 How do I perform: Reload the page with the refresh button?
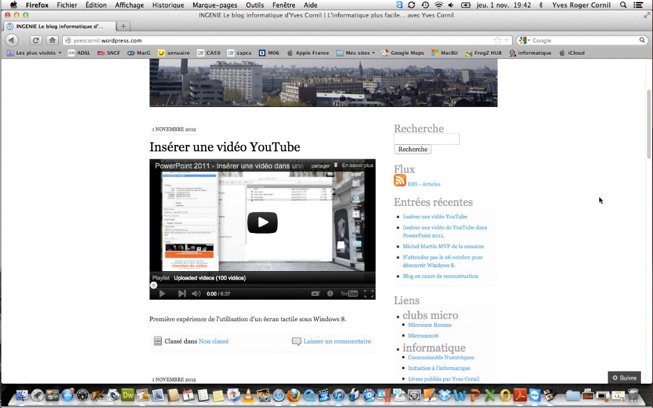36,40
